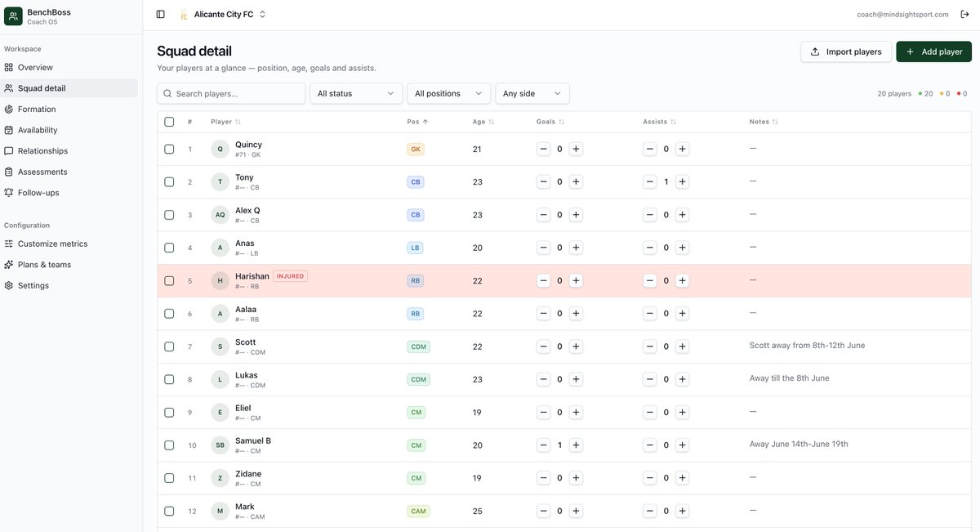Click the Import players button

tap(846, 51)
